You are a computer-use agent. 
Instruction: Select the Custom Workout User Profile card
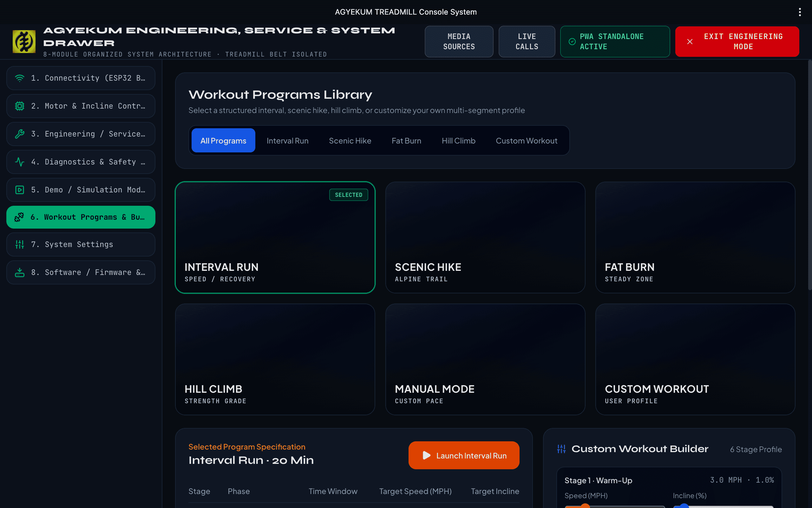(x=695, y=359)
